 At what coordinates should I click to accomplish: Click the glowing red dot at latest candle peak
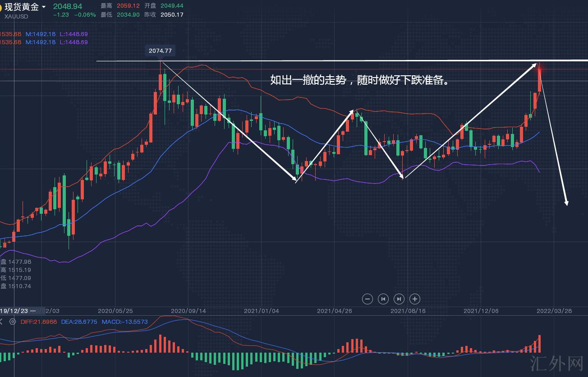(x=539, y=68)
